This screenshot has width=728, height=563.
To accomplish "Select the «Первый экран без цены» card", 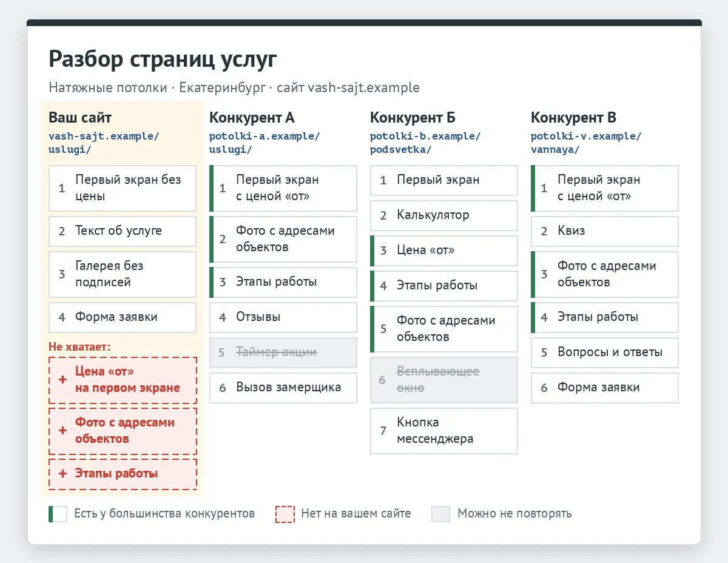I will click(x=123, y=188).
